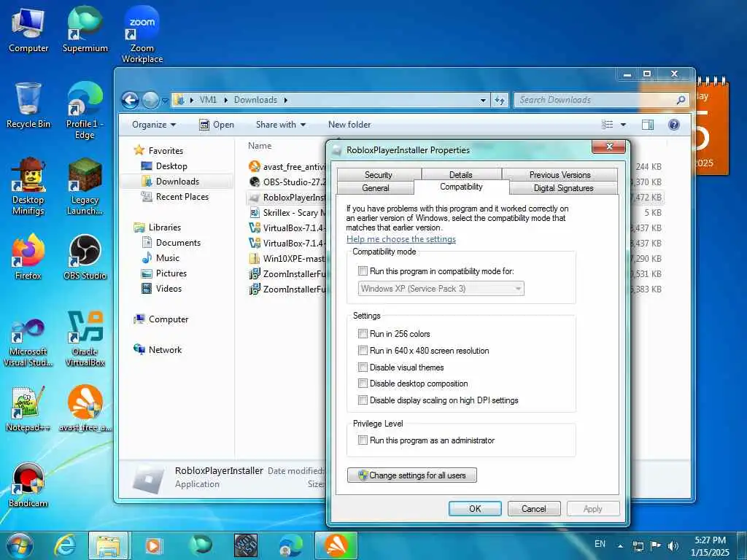The height and width of the screenshot is (560, 747).
Task: Launch Supermium from the desktop
Action: point(85,30)
